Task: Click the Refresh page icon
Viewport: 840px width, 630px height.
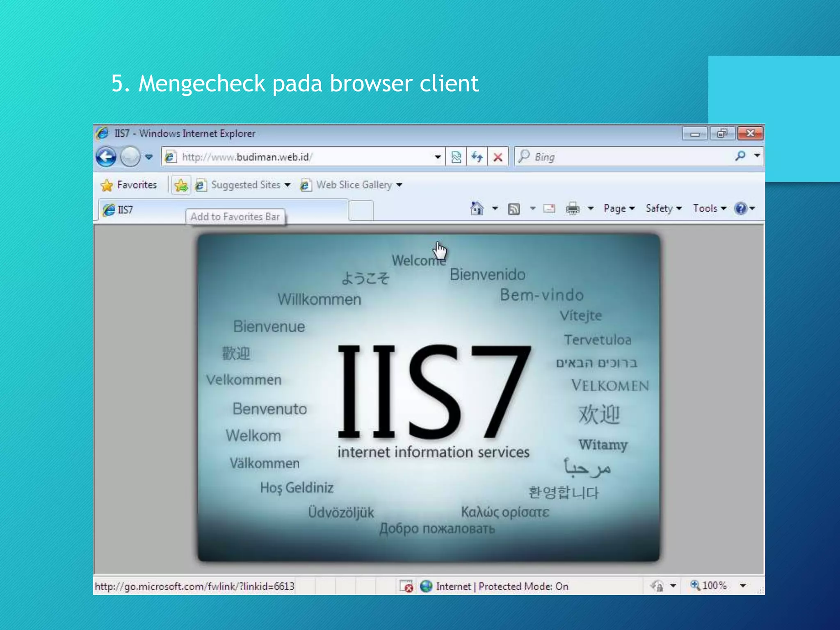Action: point(477,157)
